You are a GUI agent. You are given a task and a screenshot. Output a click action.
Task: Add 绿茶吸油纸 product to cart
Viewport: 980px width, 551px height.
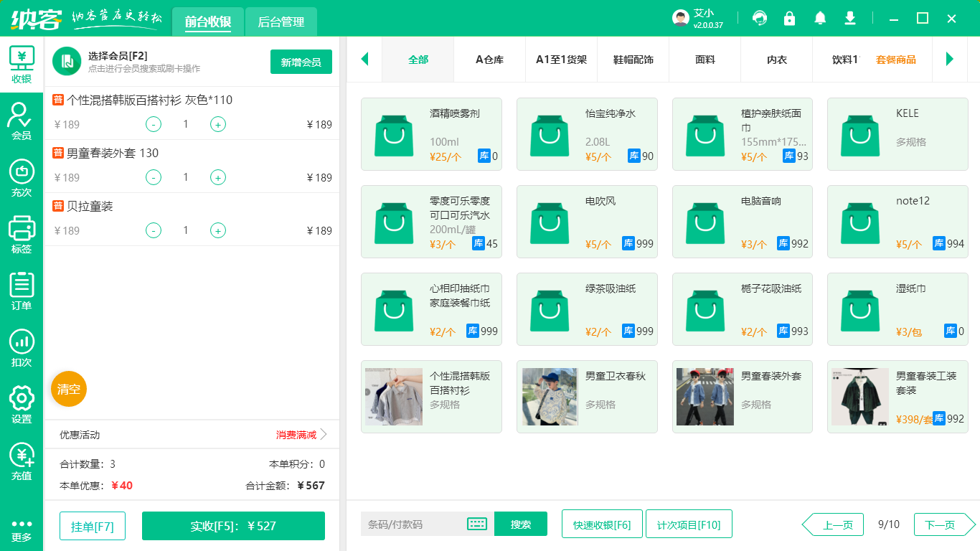click(587, 309)
